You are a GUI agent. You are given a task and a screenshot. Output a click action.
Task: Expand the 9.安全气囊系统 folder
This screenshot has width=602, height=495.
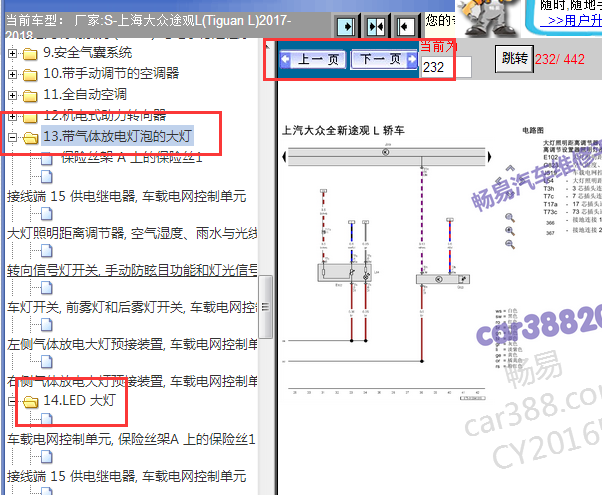[x=12, y=53]
